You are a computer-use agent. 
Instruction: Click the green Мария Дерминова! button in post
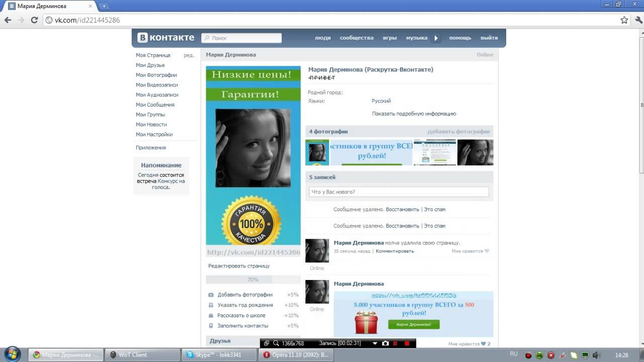(x=414, y=325)
